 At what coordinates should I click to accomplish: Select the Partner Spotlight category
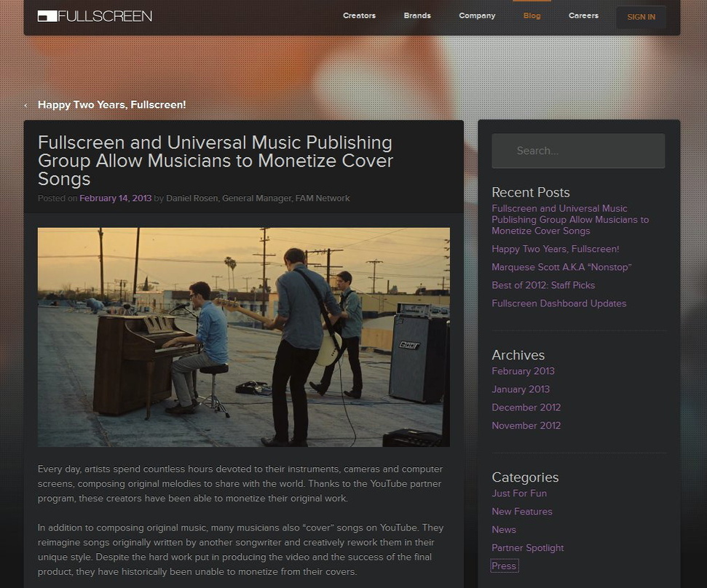click(528, 548)
